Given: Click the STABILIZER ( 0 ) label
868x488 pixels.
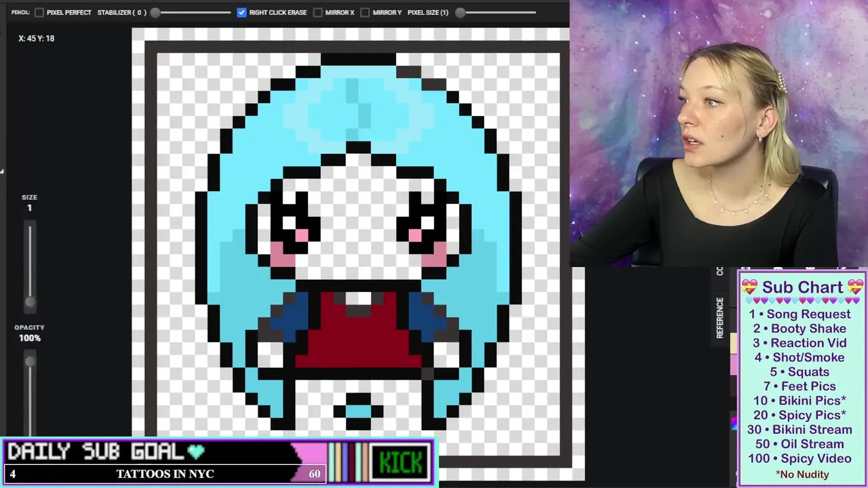Looking at the screenshot, I should tap(121, 12).
